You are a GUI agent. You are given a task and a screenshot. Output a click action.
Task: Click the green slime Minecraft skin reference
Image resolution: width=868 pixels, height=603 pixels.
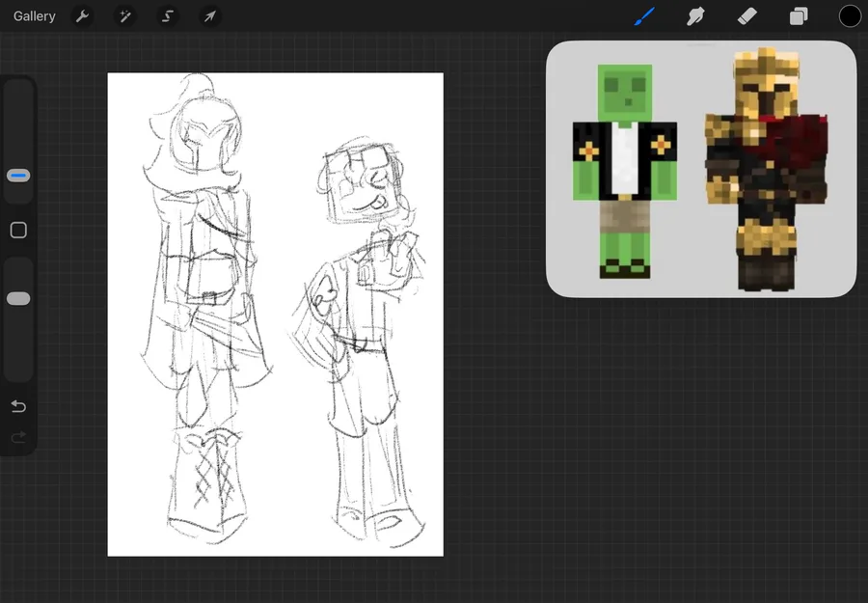pos(624,171)
